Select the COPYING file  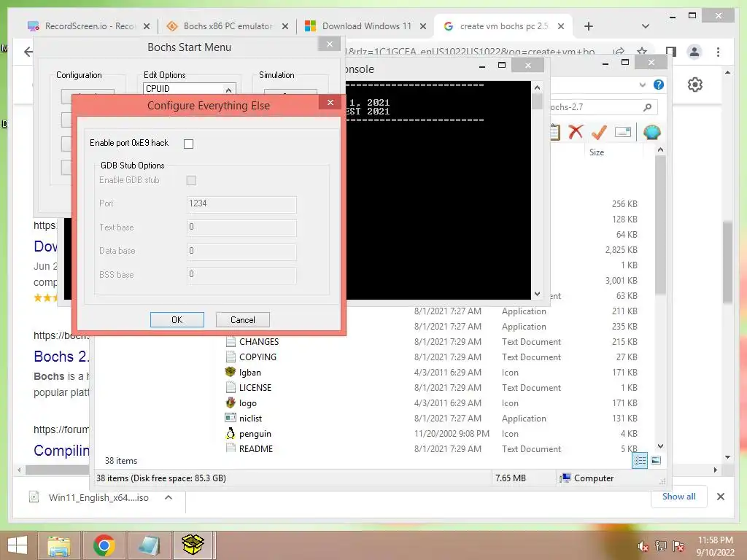(258, 357)
